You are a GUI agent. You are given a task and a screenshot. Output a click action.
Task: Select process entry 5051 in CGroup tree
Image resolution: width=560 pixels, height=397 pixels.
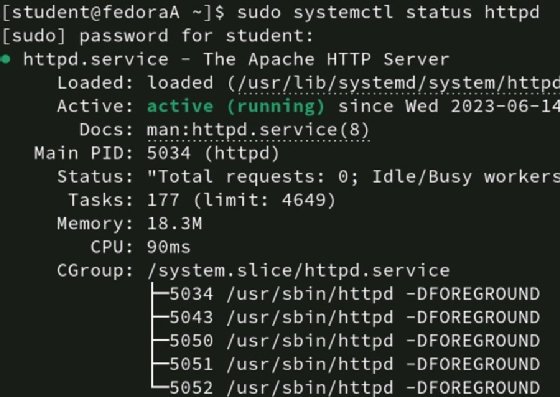[355, 365]
